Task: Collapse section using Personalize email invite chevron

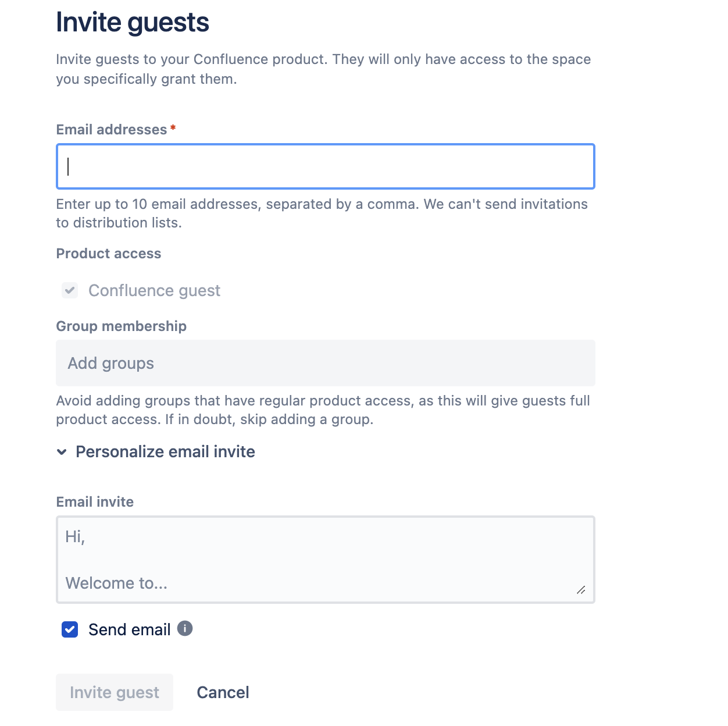Action: pos(62,452)
